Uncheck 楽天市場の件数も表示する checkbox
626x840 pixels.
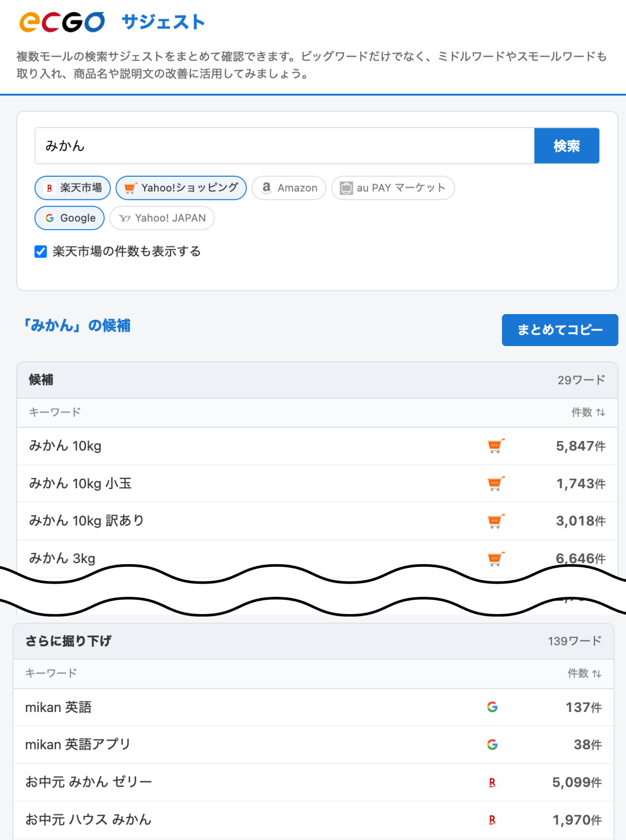[x=41, y=252]
